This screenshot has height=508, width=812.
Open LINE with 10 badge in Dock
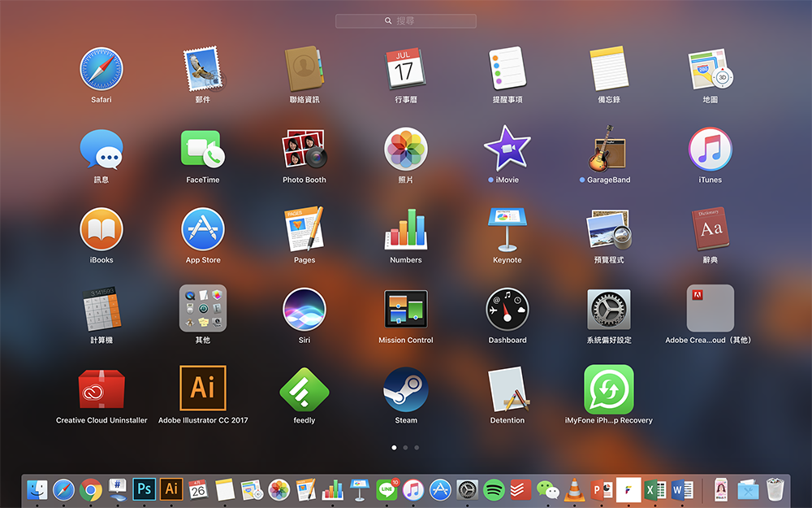[387, 490]
